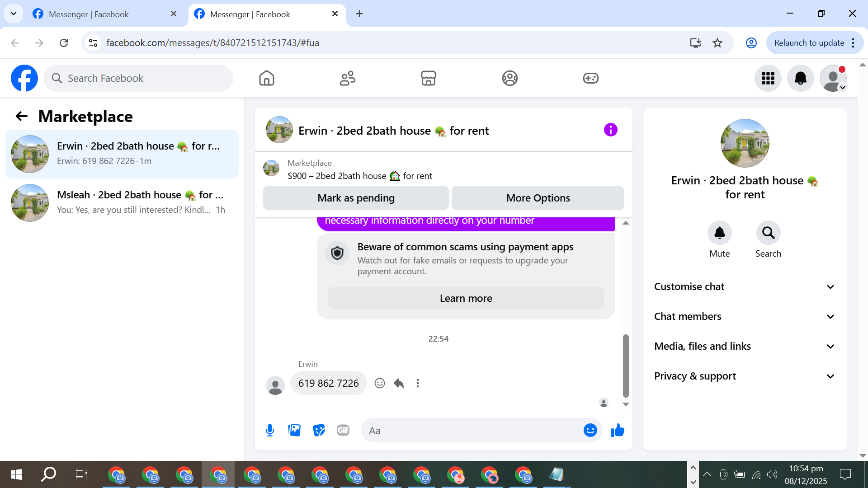
Task: Expand Privacy & support section
Action: point(745,376)
